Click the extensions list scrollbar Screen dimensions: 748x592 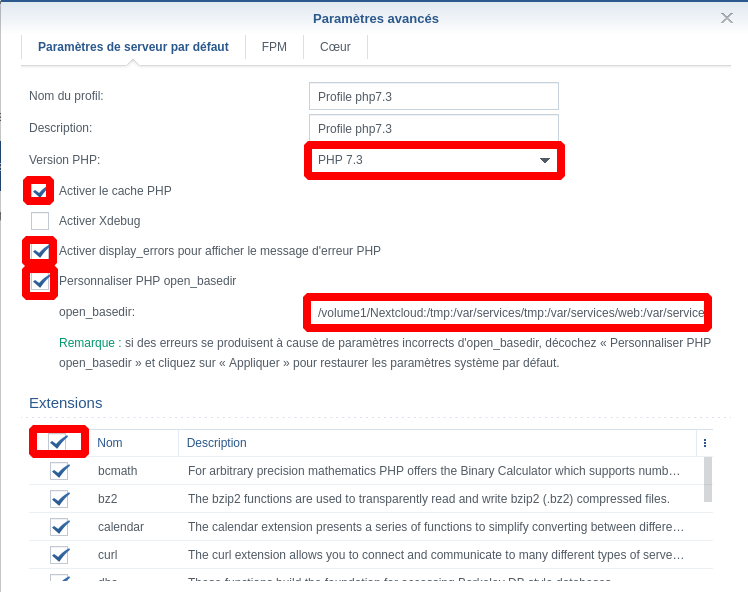(x=708, y=480)
